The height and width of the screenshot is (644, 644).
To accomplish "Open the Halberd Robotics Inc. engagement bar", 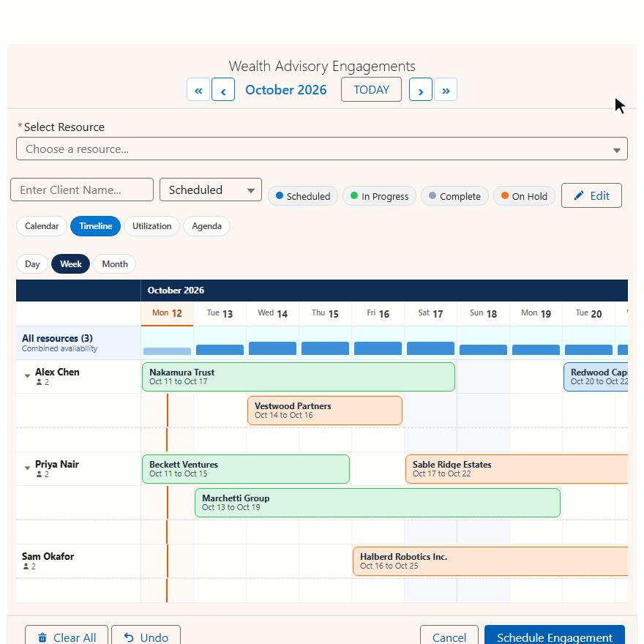I will 490,561.
